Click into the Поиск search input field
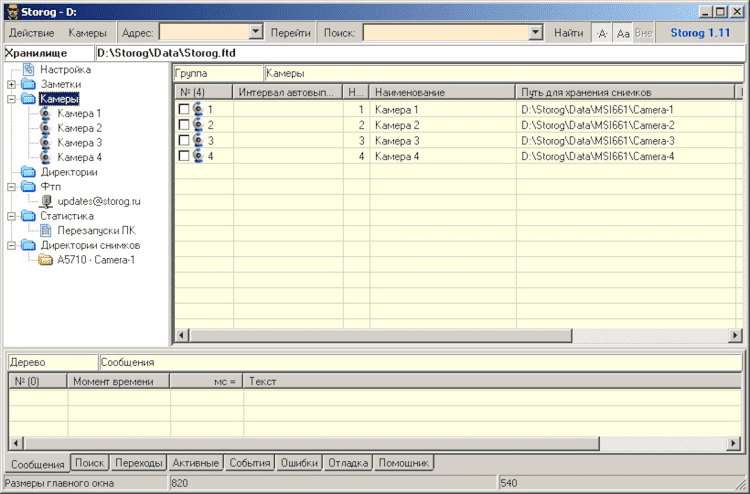The image size is (750, 494). pos(446,33)
